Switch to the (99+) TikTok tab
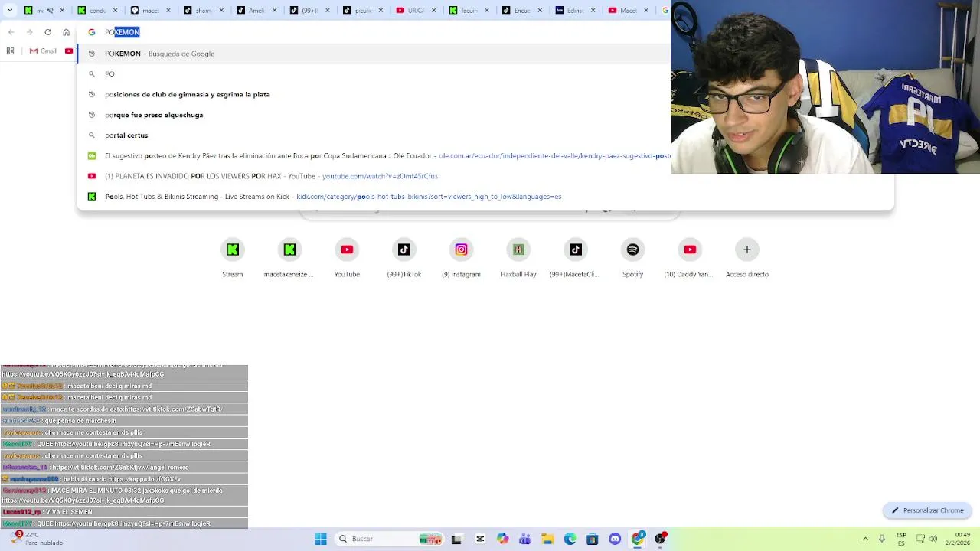The image size is (980, 551). [309, 10]
